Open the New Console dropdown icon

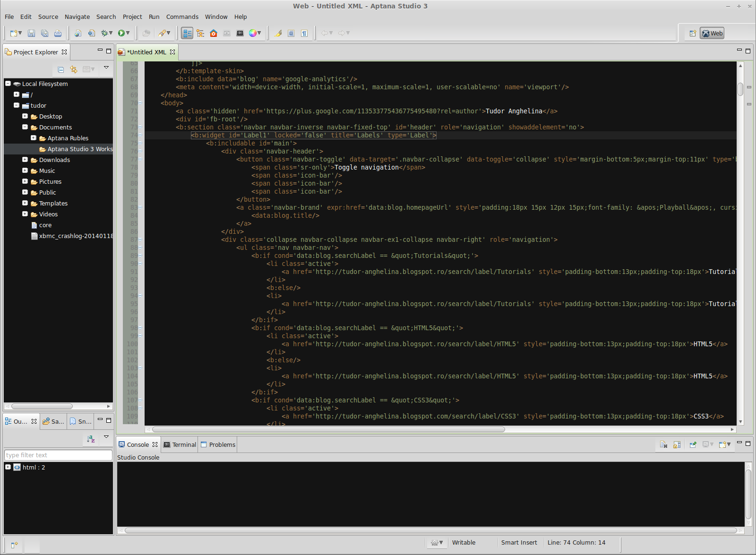point(725,444)
